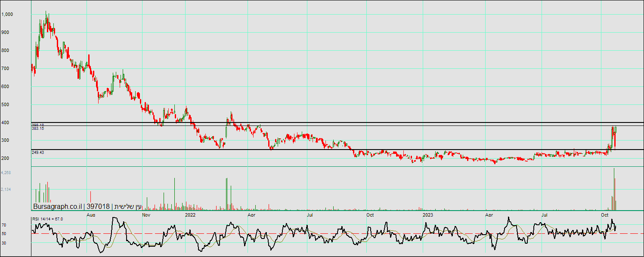Click the RSI 14/14 = 67.0 label

47,219
